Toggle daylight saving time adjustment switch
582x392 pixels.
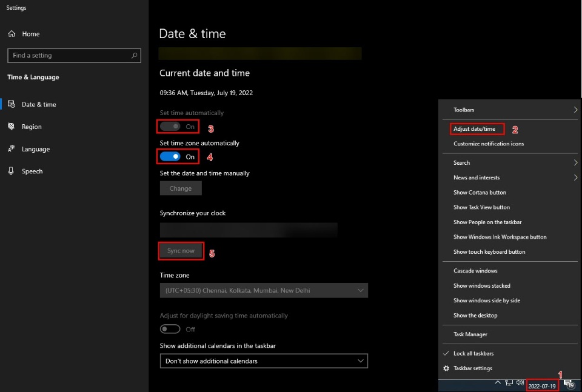pyautogui.click(x=170, y=329)
